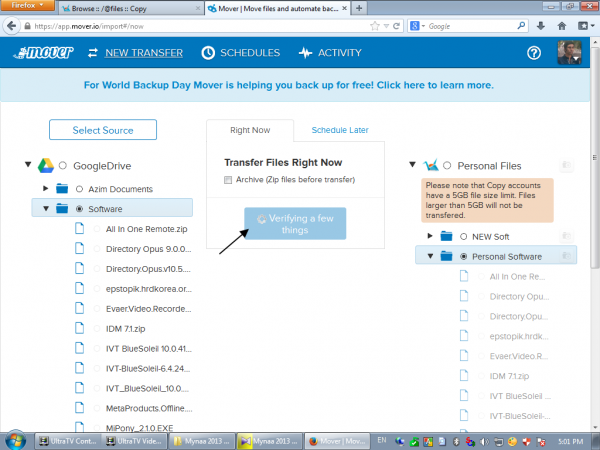The height and width of the screenshot is (450, 600).
Task: Open Firefox downloads arrow icon
Action: (541, 26)
